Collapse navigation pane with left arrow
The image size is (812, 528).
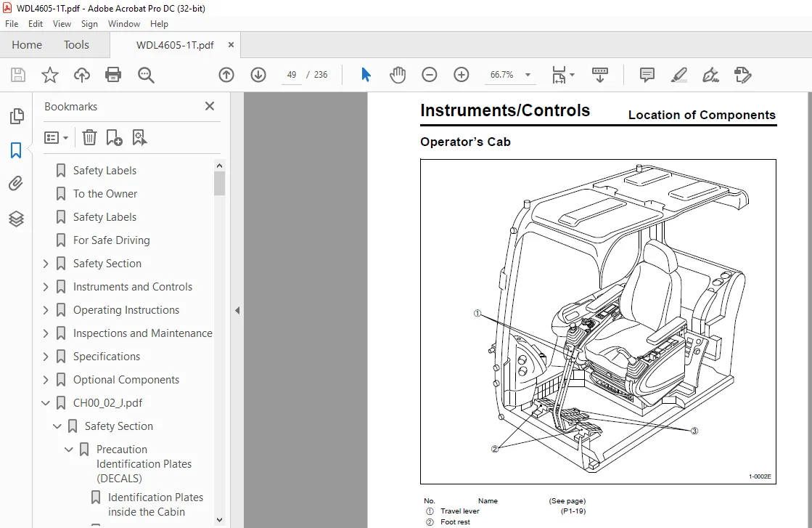pos(237,310)
